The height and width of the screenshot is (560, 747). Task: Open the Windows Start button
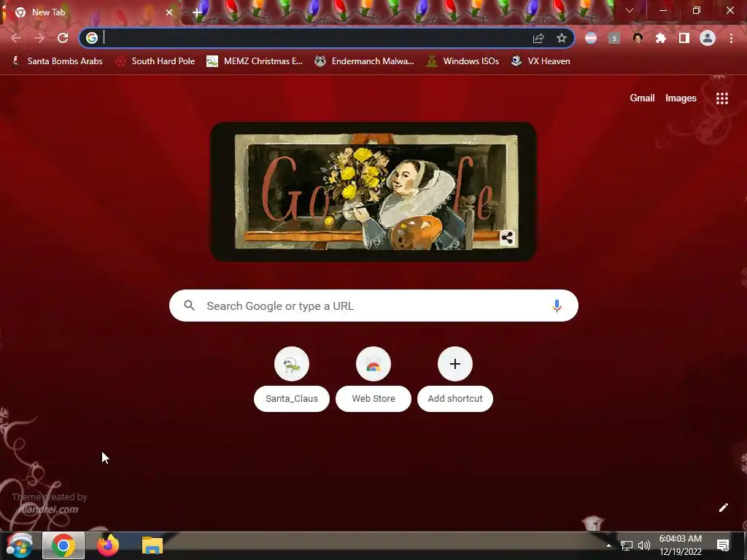point(19,545)
